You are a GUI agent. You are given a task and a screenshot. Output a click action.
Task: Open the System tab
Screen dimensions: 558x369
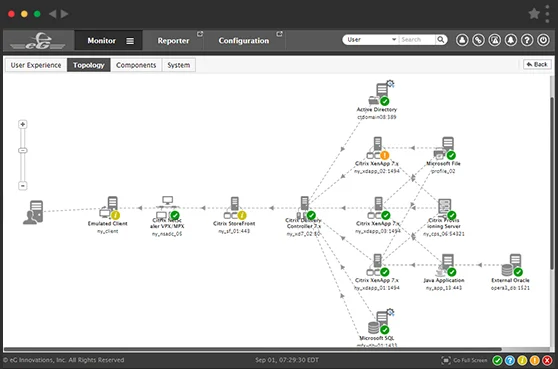pos(179,65)
